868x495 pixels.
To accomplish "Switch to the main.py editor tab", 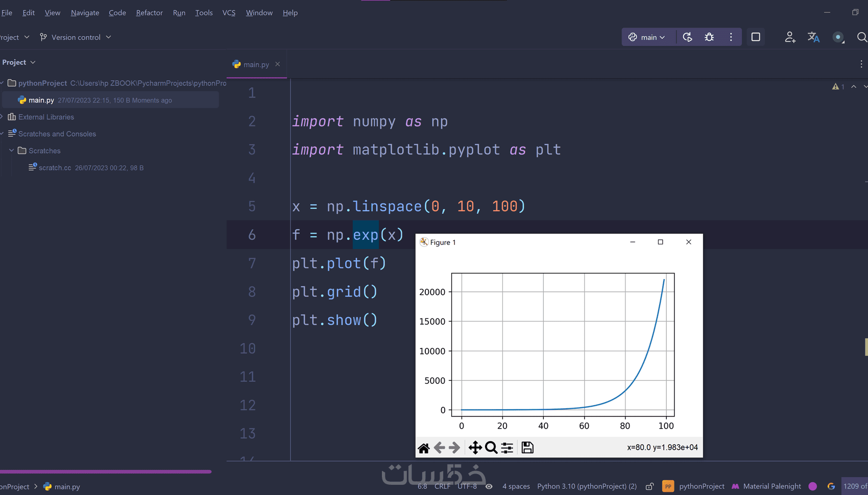I will [255, 64].
